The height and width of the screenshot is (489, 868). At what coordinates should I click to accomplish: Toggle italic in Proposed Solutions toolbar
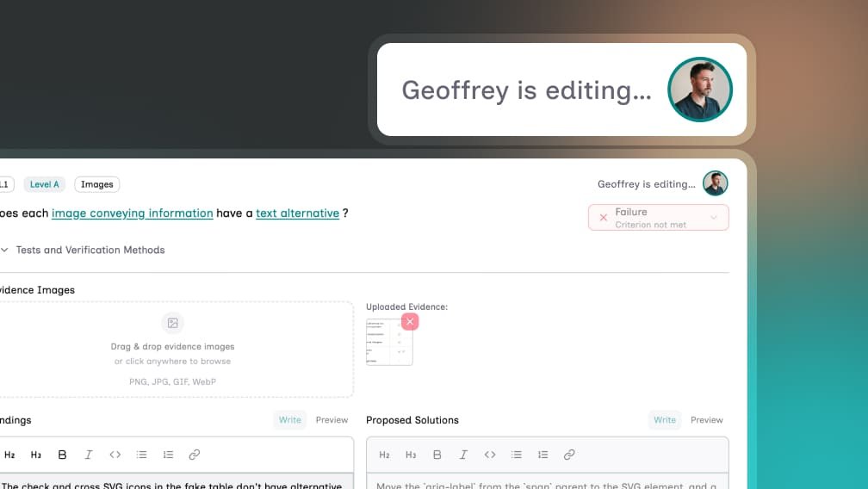(x=463, y=455)
